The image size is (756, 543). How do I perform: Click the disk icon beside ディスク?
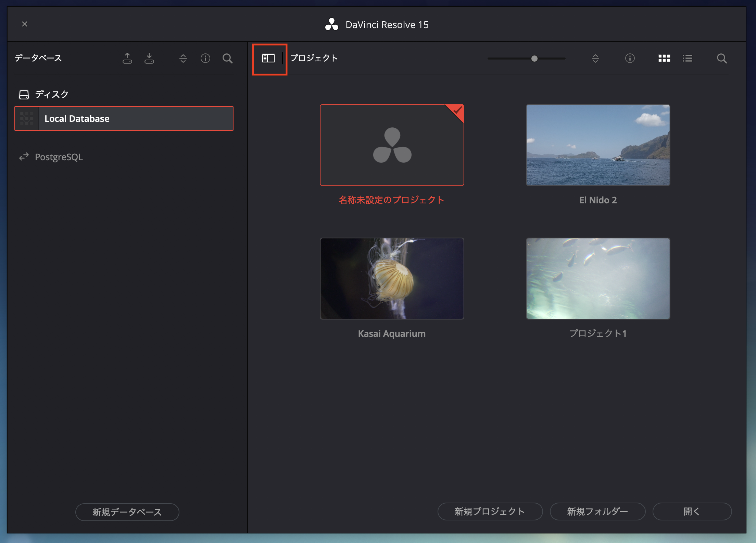coord(24,95)
